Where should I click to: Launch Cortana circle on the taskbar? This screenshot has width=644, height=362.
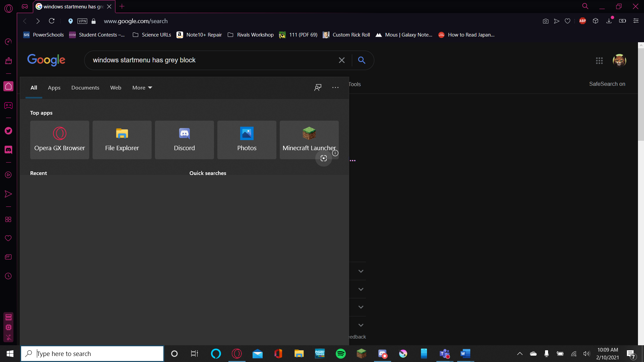pyautogui.click(x=174, y=354)
